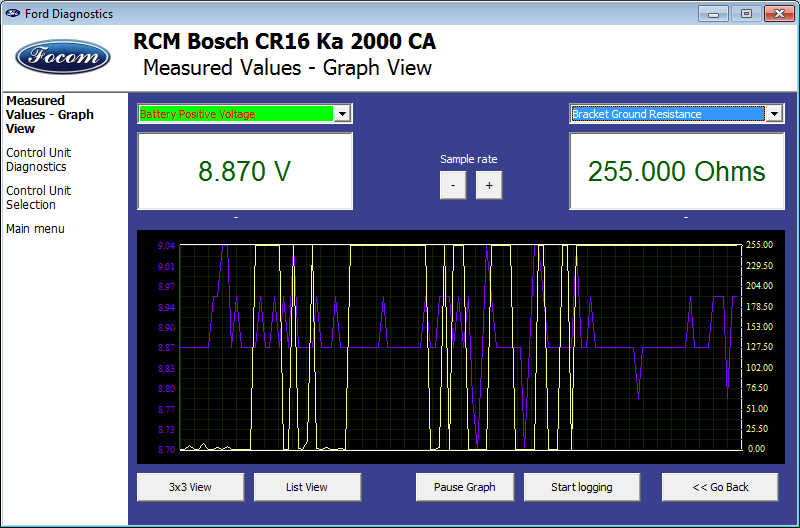Click the 8.70 left axis label
Screen dimensions: 800x528
[x=166, y=449]
